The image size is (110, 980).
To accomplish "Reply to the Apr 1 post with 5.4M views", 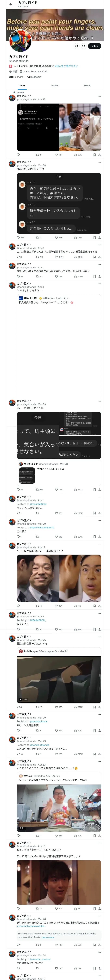I will click(x=20, y=277).
